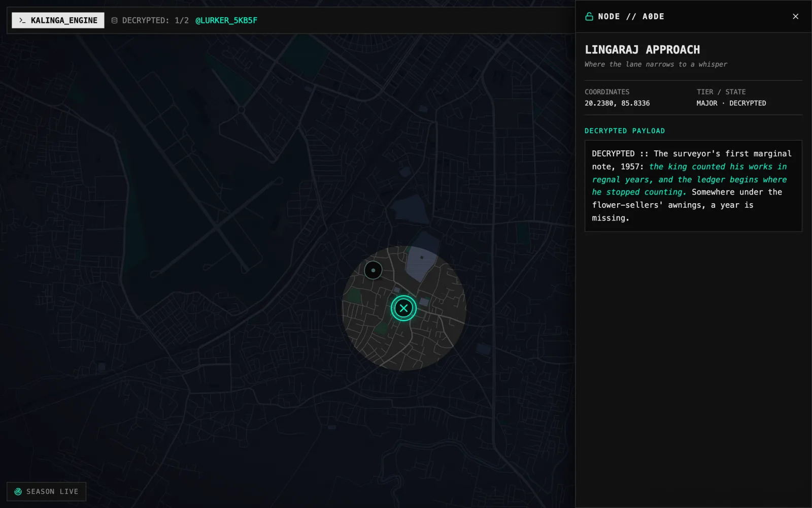
Task: Click the SEASON LIVE status badge
Action: click(46, 491)
